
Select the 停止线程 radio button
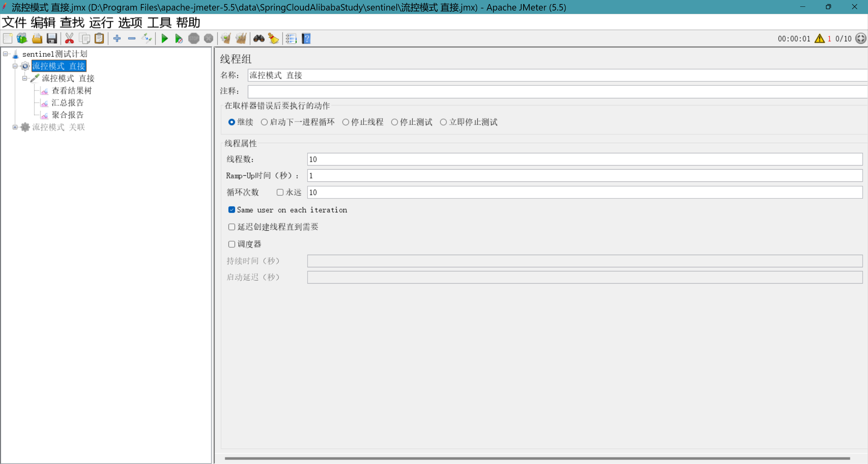346,122
